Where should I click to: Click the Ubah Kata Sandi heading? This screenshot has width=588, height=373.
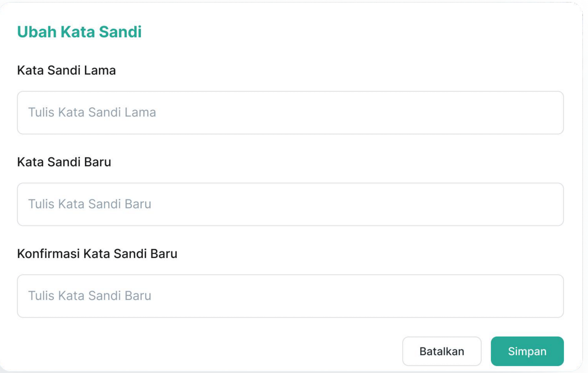pos(79,32)
